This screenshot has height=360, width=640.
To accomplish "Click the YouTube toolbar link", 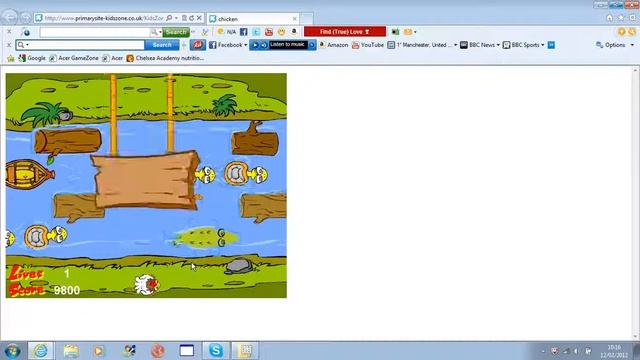I will 368,45.
